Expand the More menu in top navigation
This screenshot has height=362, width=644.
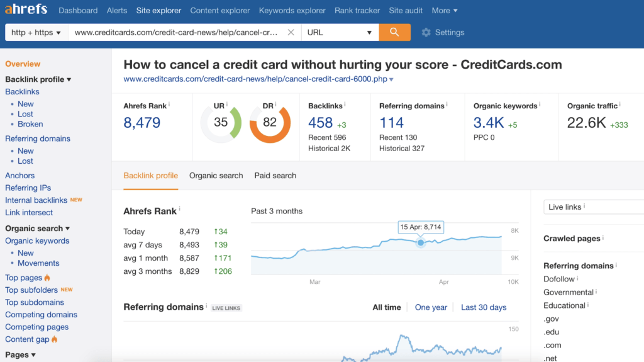coord(445,10)
